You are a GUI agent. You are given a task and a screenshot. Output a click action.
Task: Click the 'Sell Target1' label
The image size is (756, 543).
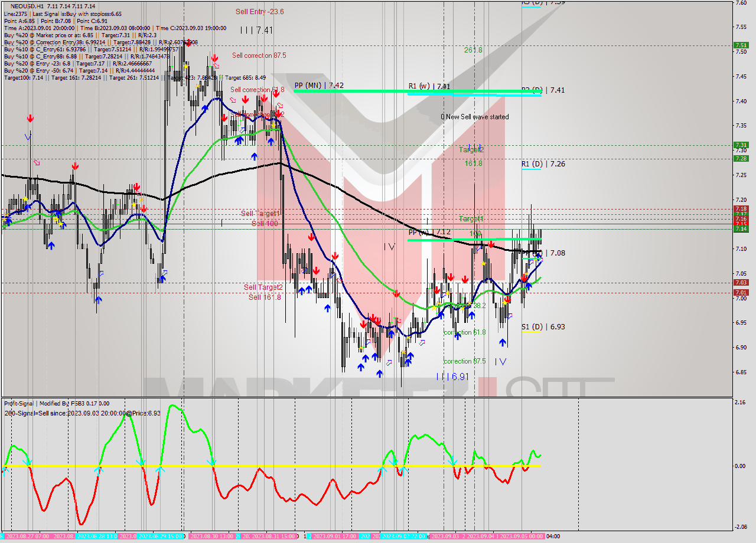point(260,213)
